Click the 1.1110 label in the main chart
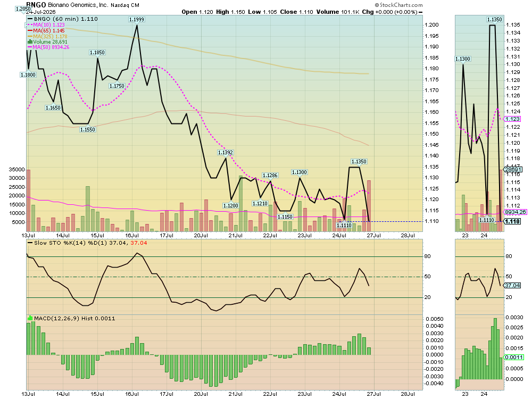 (344, 225)
